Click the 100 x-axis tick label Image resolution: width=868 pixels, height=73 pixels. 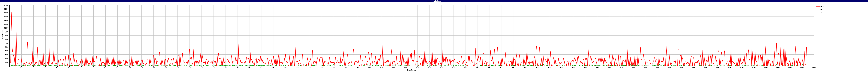click(x=22, y=68)
